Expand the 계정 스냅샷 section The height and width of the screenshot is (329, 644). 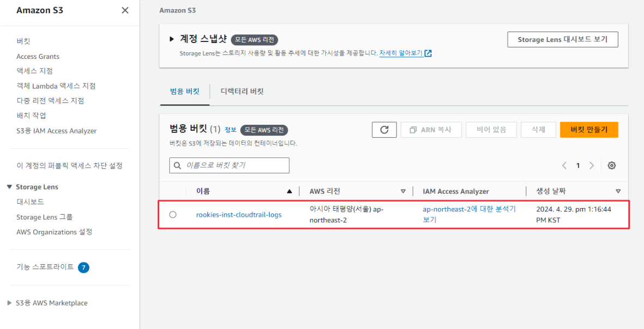tap(172, 39)
